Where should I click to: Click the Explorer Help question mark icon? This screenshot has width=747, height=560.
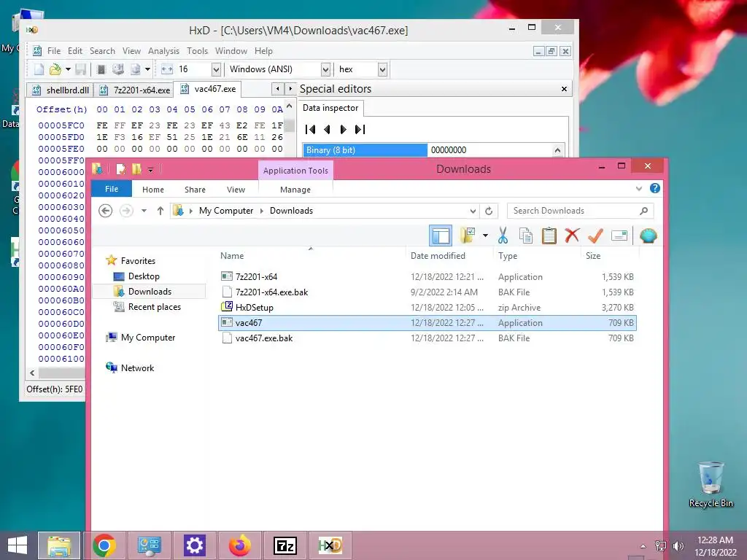coord(655,189)
